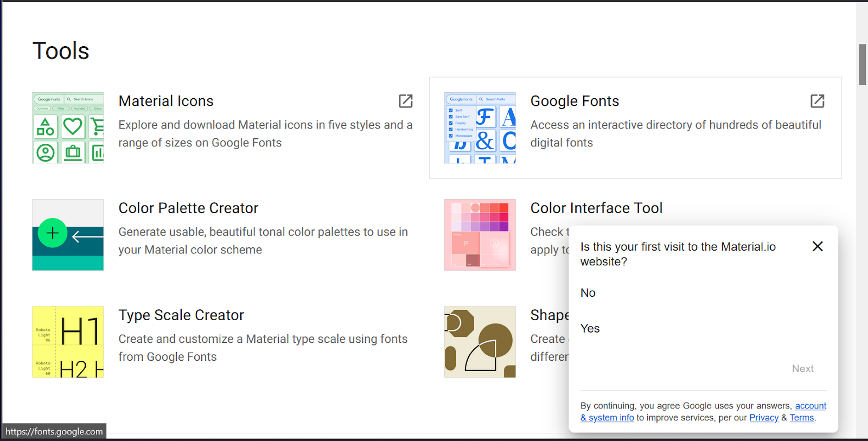Click the page vertical scrollbar thumb
The image size is (868, 441).
pyautogui.click(x=862, y=65)
